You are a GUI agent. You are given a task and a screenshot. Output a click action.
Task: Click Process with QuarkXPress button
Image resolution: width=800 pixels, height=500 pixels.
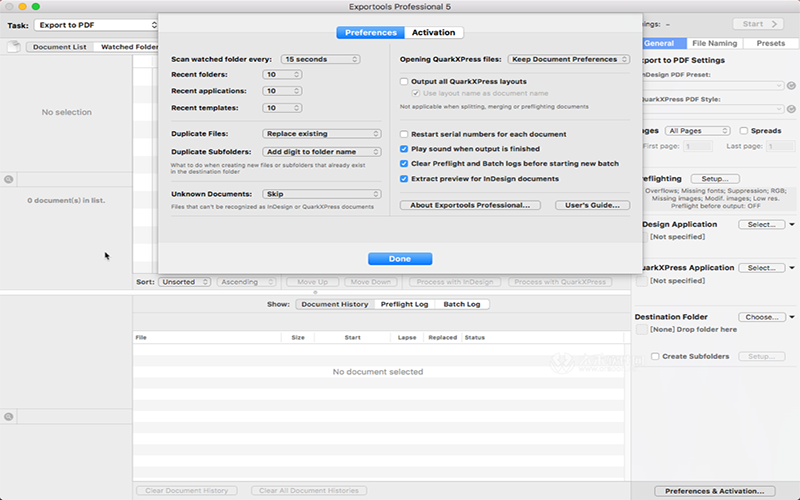tap(560, 282)
